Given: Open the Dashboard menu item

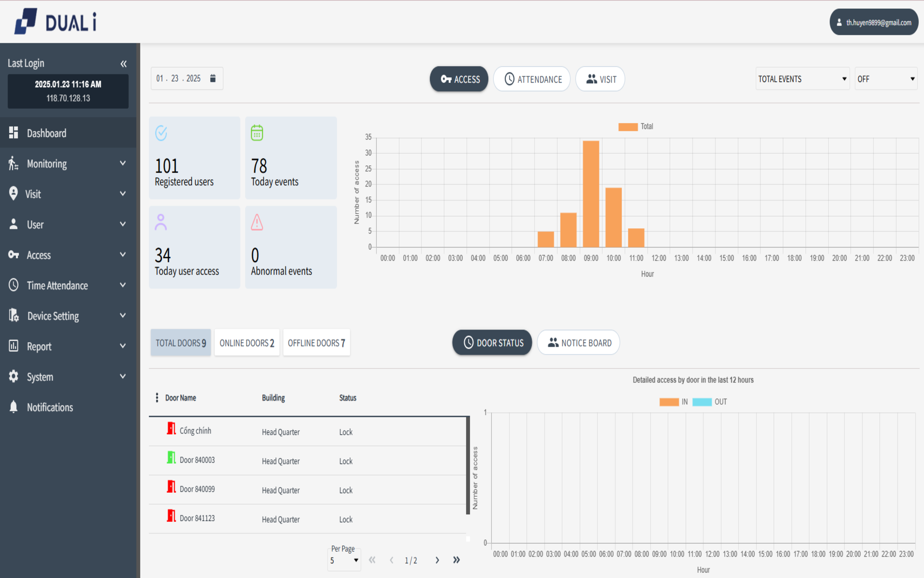Looking at the screenshot, I should click(x=68, y=133).
